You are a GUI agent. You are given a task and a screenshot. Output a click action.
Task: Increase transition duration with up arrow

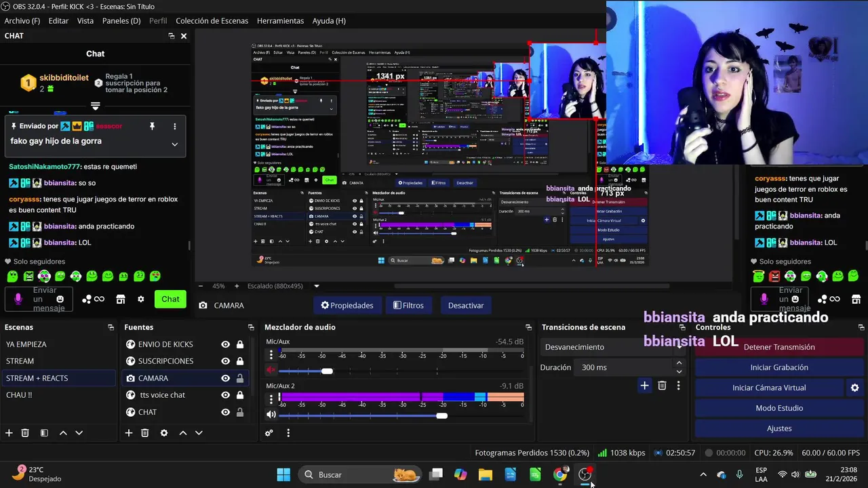tap(679, 363)
